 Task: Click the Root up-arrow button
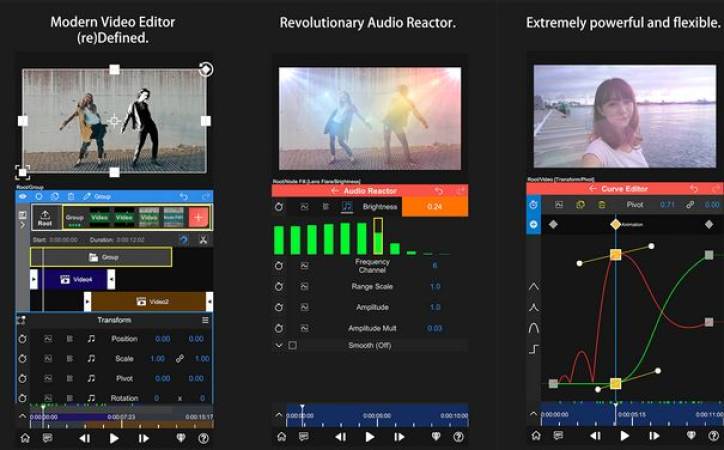45,217
